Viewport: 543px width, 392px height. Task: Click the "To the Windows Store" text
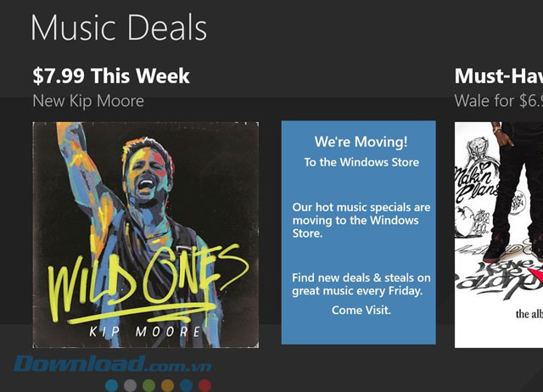pyautogui.click(x=361, y=162)
